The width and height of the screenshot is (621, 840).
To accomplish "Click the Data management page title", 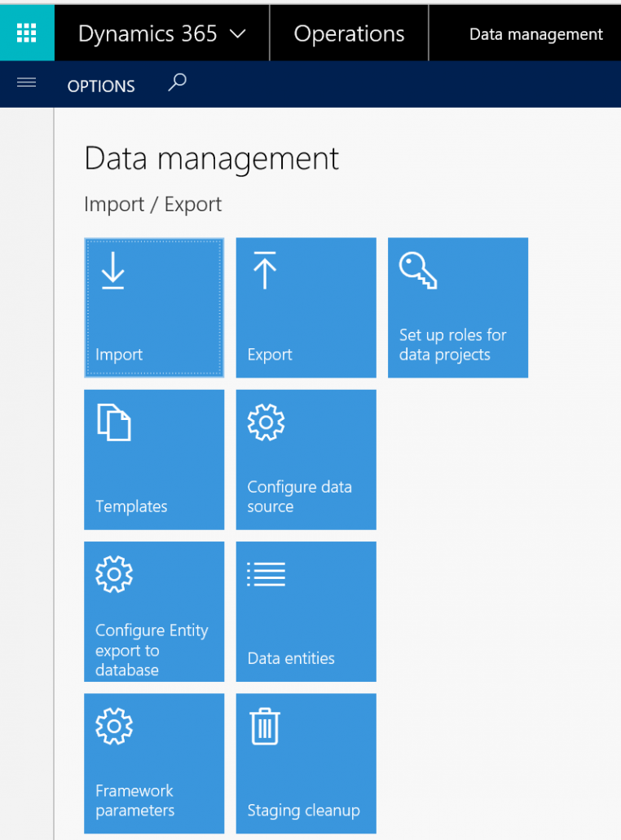I will (x=211, y=159).
